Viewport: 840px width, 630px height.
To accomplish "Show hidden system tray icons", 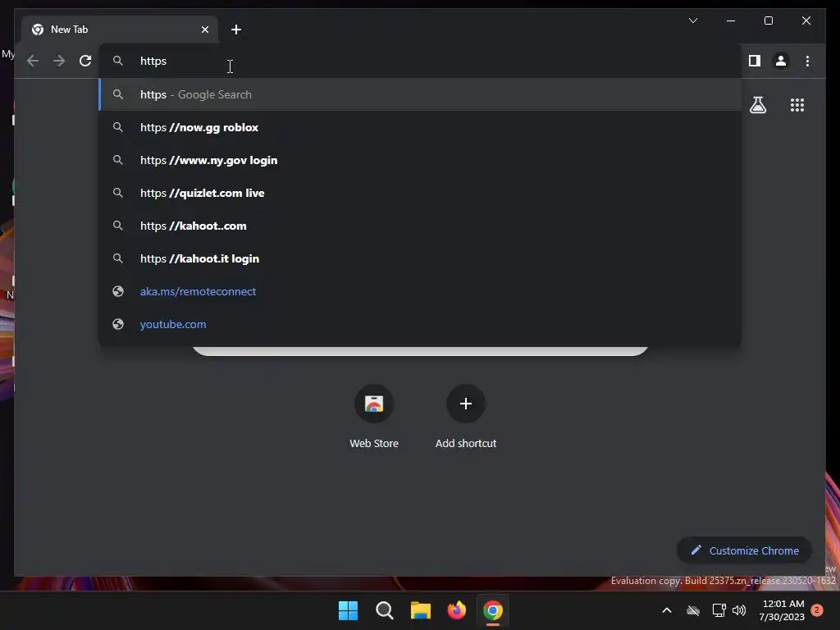I will coord(667,610).
